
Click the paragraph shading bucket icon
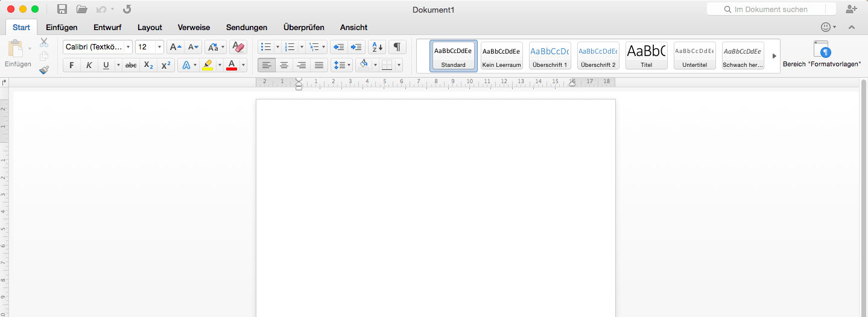tap(363, 65)
